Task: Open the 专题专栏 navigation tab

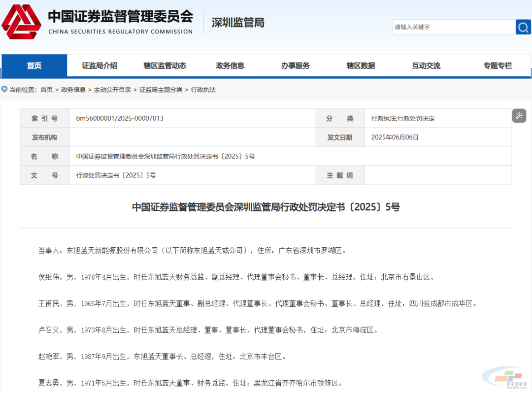Action: coord(498,65)
